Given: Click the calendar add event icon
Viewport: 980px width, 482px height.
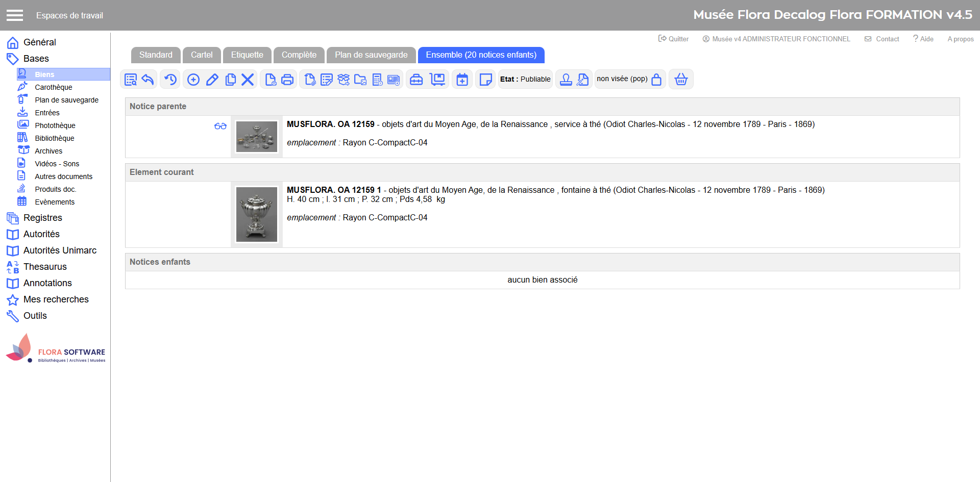Looking at the screenshot, I should [x=462, y=80].
